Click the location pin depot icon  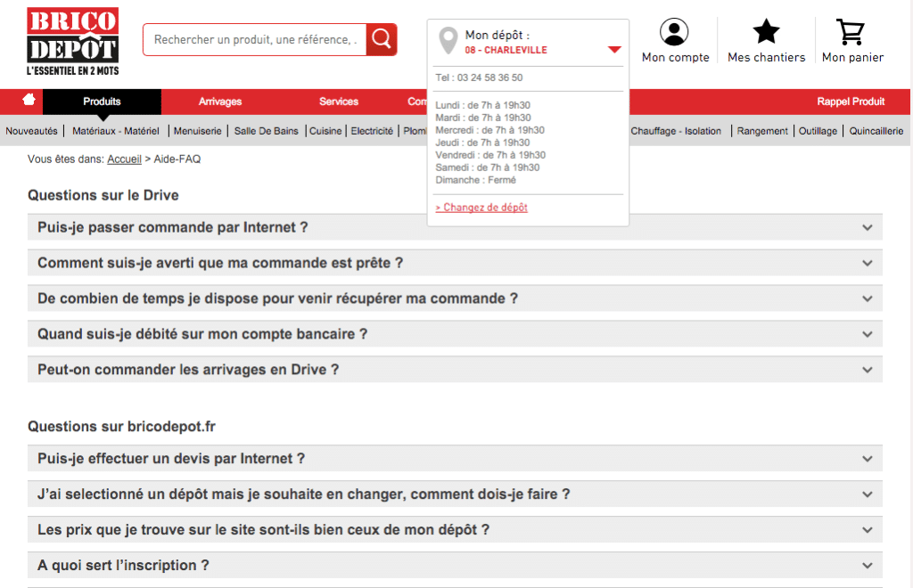pyautogui.click(x=448, y=41)
